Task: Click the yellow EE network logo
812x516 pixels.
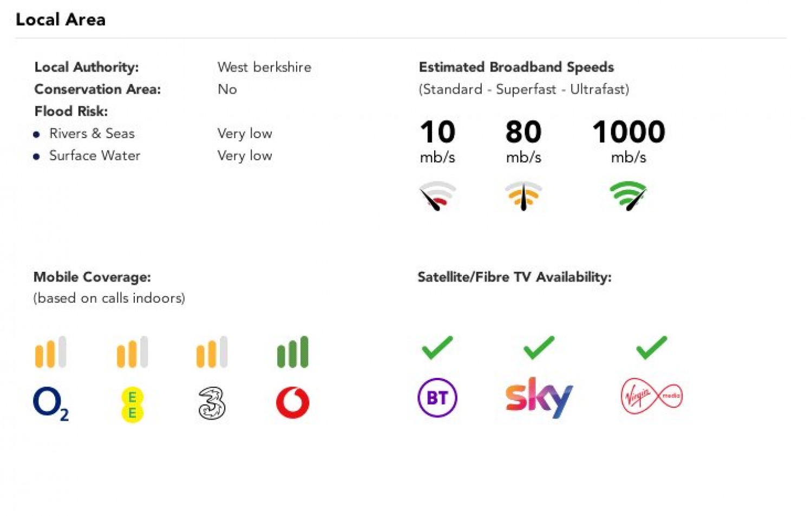Action: [132, 404]
